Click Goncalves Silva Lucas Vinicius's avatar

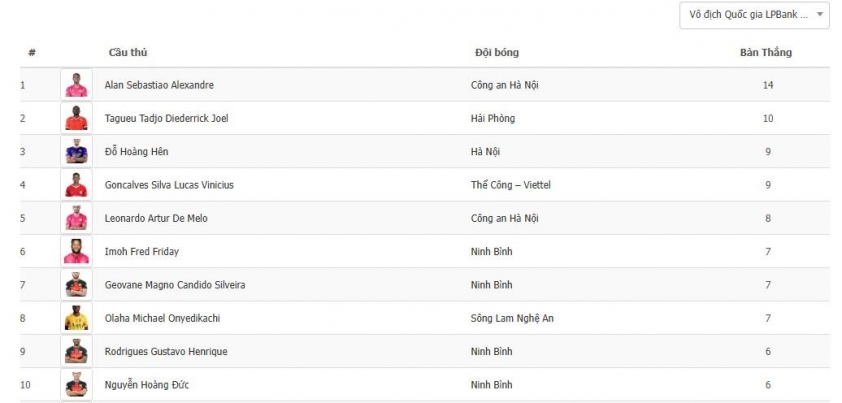[76, 185]
